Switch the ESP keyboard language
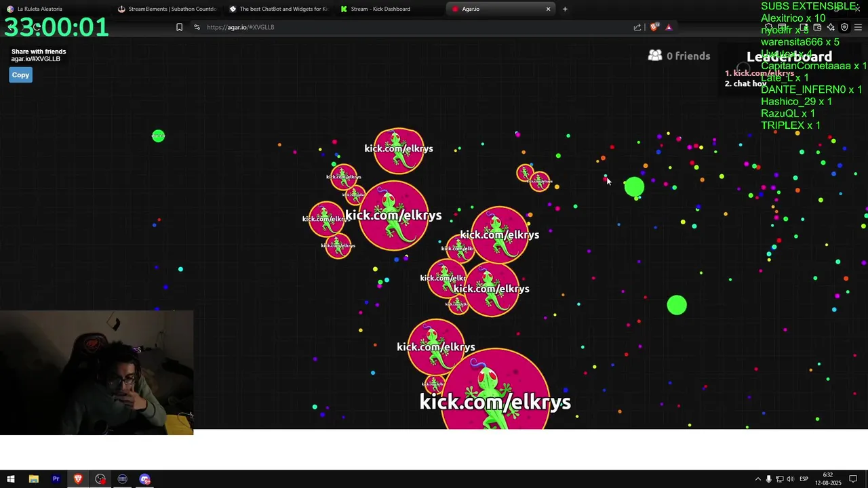 click(x=804, y=479)
